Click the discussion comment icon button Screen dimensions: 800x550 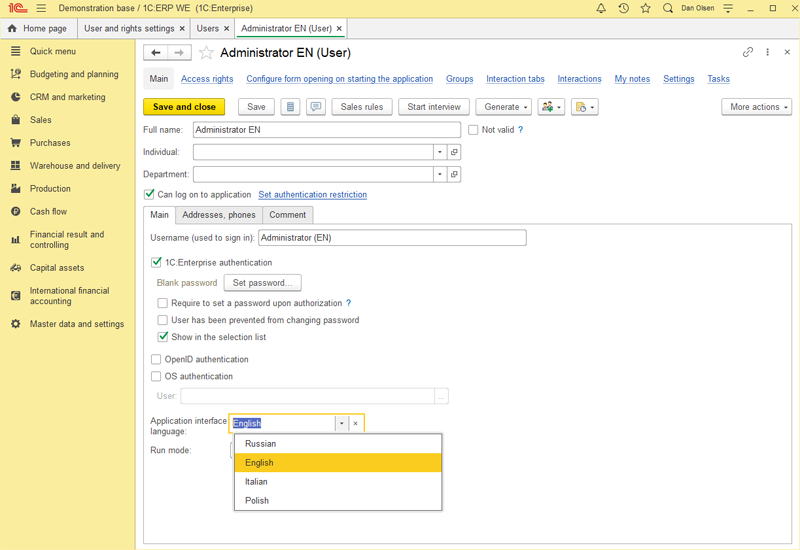click(316, 107)
